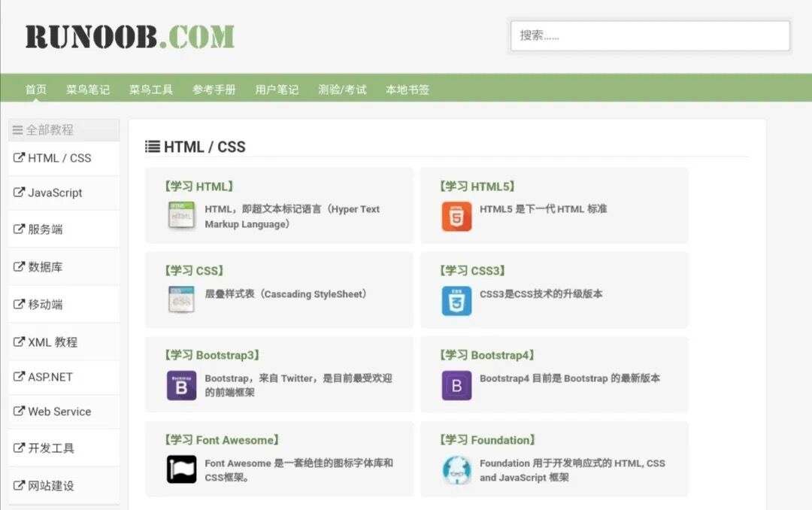Go to 参考手册 in the top menu
This screenshot has width=812, height=510.
[x=214, y=90]
